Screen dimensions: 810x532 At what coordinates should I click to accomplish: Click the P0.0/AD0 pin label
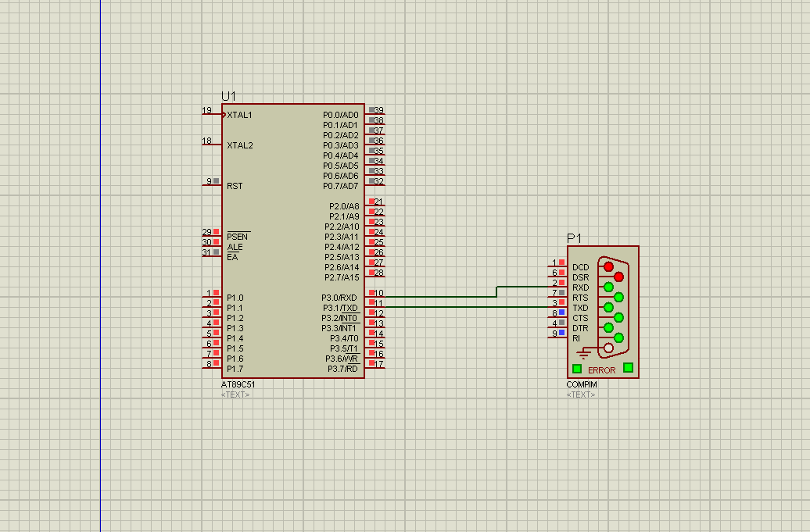[x=340, y=115]
